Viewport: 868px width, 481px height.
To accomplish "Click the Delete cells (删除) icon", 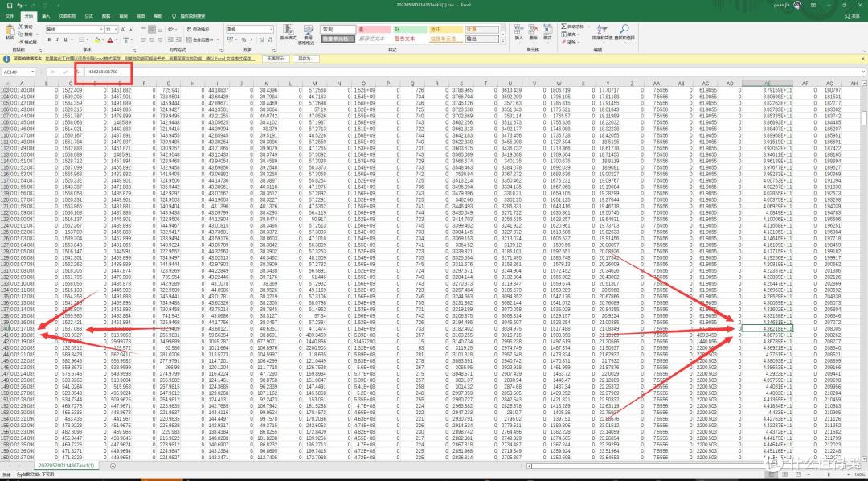I will (533, 31).
